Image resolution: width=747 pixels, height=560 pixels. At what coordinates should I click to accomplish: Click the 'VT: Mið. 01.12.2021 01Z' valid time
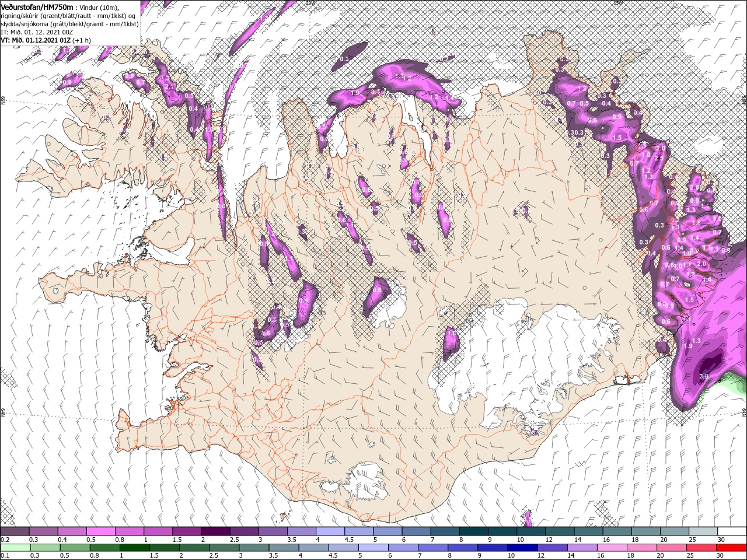tap(36, 40)
